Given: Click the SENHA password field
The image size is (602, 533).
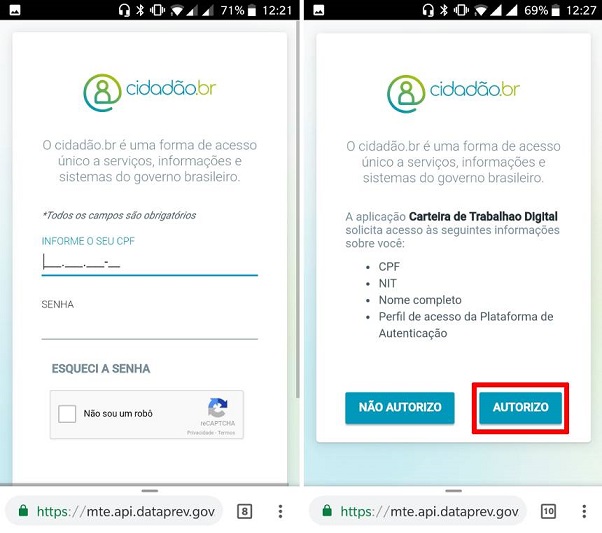Looking at the screenshot, I should tap(150, 326).
